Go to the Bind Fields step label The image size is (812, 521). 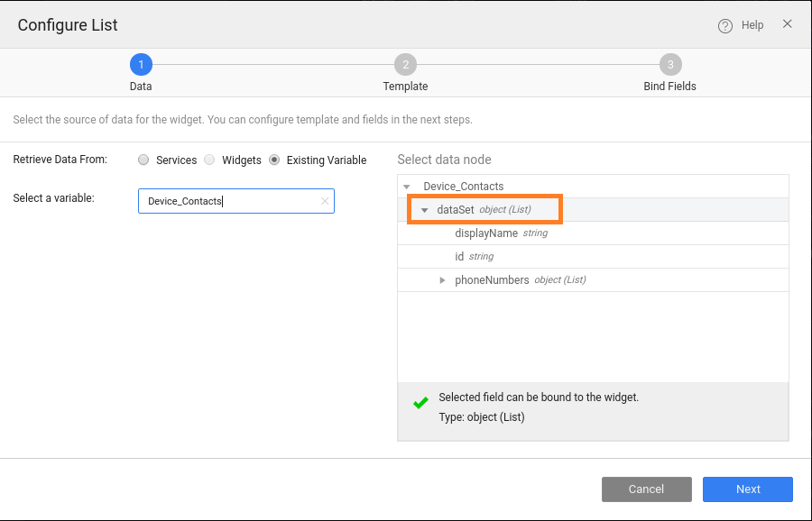tap(669, 87)
